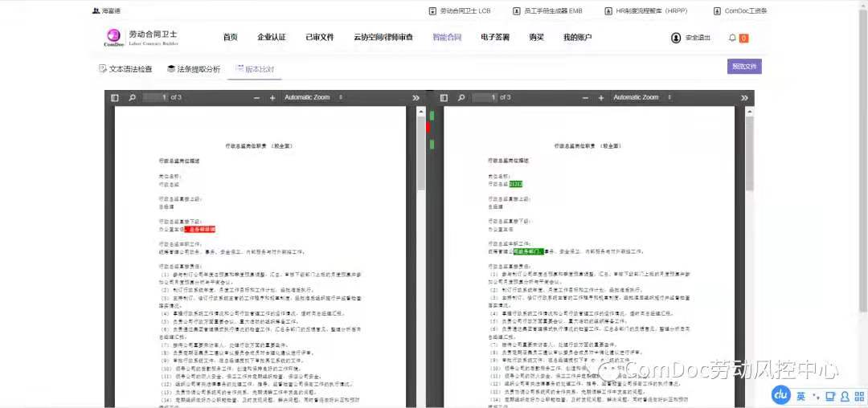The height and width of the screenshot is (408, 868).
Task: Expand right viewer Automatic Zoom dropdown
Action: click(x=642, y=98)
